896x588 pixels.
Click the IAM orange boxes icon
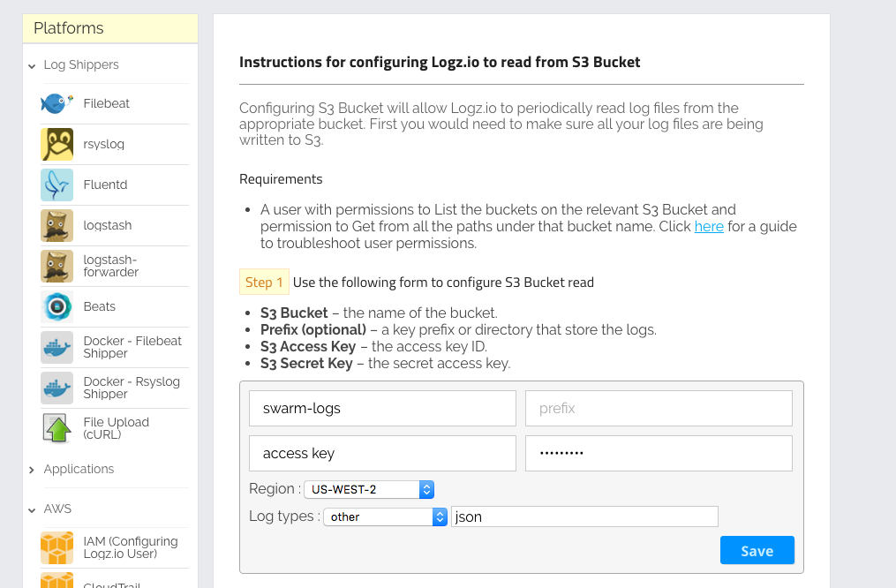point(56,547)
